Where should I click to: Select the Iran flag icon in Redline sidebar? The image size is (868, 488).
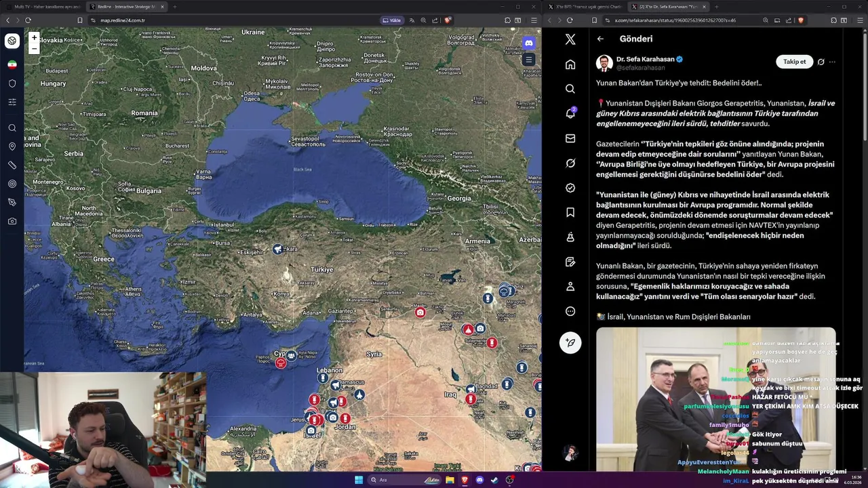coord(12,64)
